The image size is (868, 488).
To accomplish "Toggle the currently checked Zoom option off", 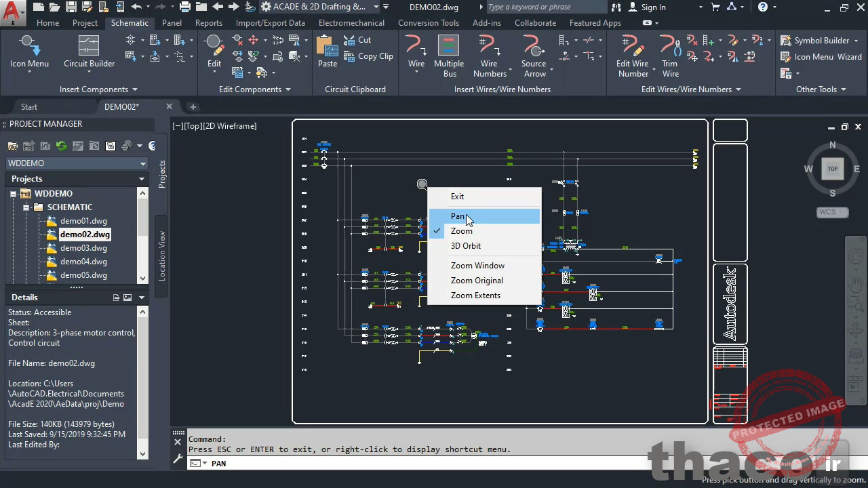I will pyautogui.click(x=461, y=230).
